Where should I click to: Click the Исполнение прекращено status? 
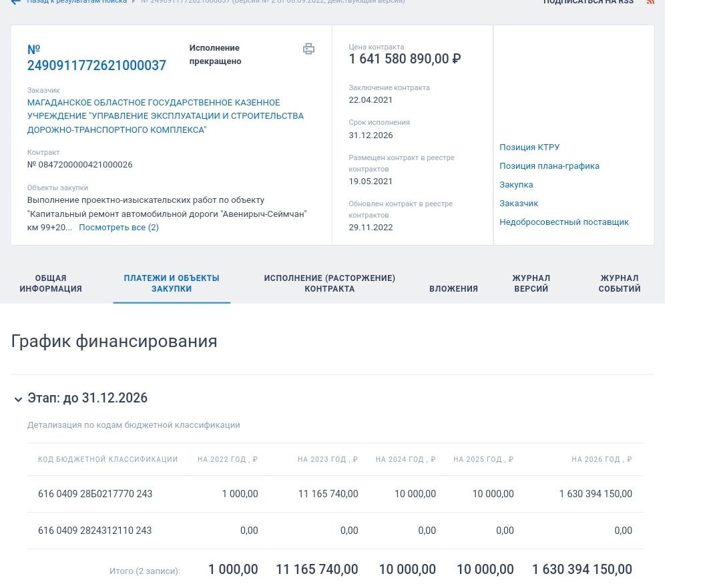[x=215, y=54]
